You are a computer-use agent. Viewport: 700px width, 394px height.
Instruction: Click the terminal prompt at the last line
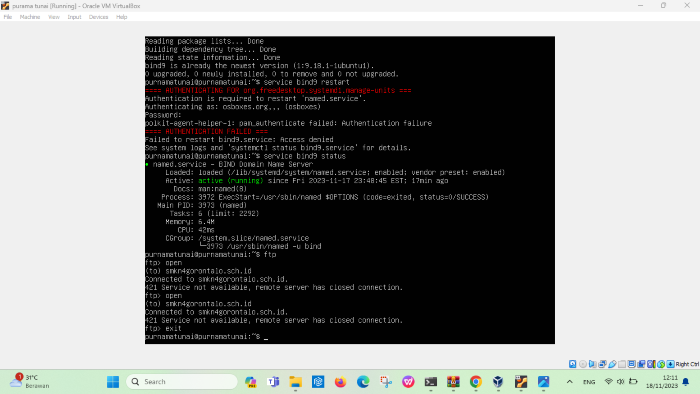coord(206,336)
